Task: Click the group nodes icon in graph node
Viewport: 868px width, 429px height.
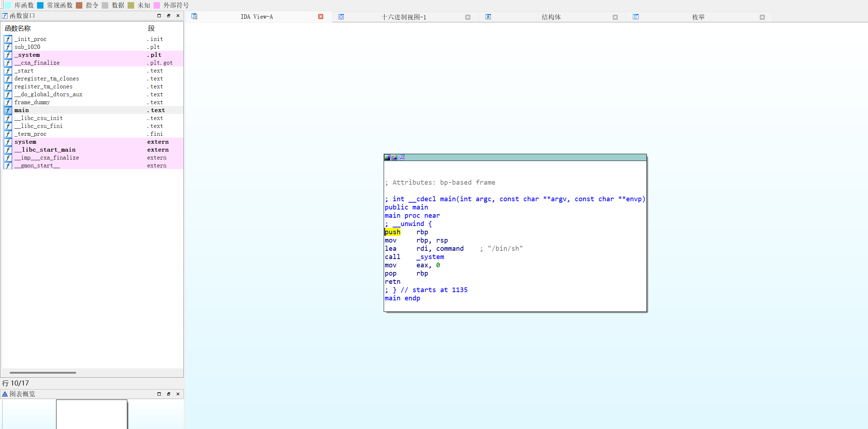Action: coord(402,157)
